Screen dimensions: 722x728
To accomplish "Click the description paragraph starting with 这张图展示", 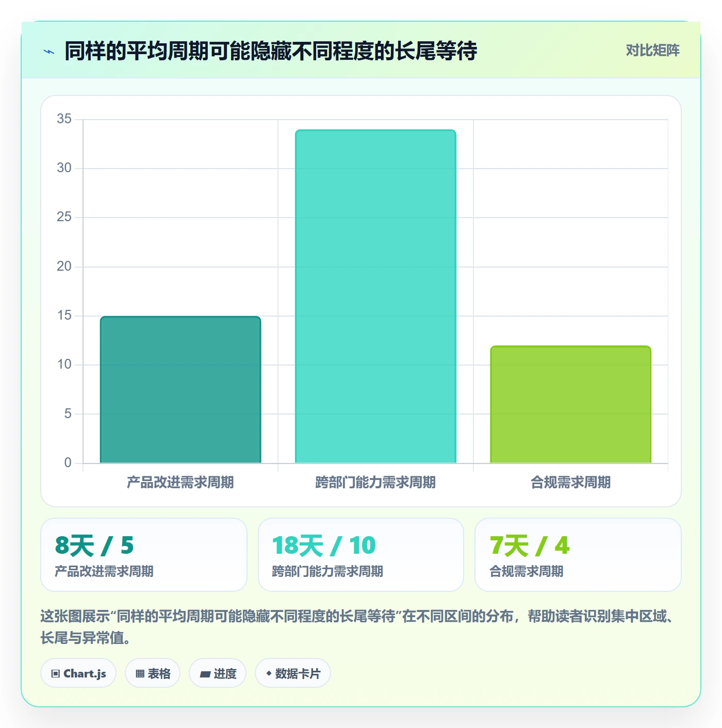I will (357, 627).
